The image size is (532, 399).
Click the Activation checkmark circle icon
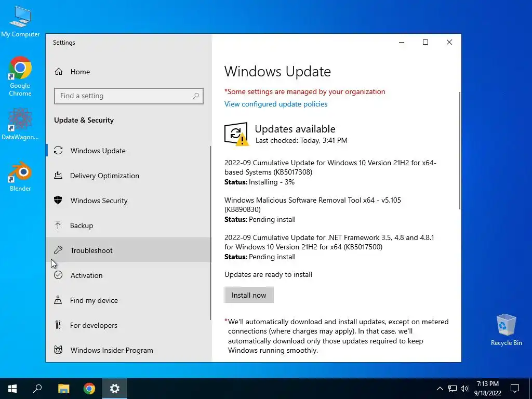point(58,275)
